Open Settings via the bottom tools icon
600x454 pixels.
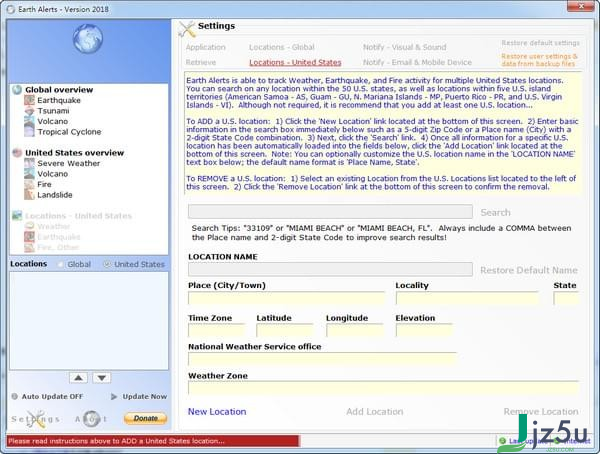pyautogui.click(x=36, y=419)
